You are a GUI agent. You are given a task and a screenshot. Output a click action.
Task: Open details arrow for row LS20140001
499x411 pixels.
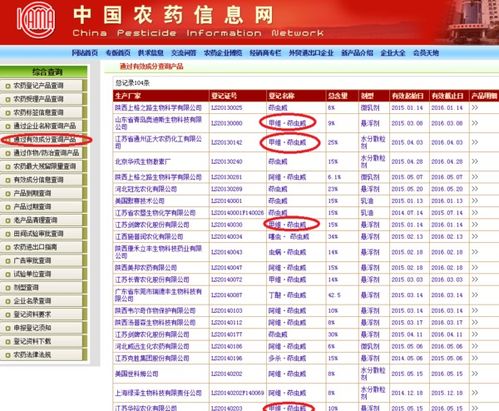coord(475,201)
